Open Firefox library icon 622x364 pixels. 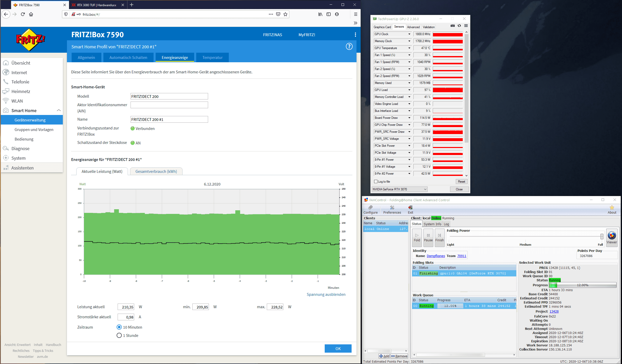(x=320, y=14)
